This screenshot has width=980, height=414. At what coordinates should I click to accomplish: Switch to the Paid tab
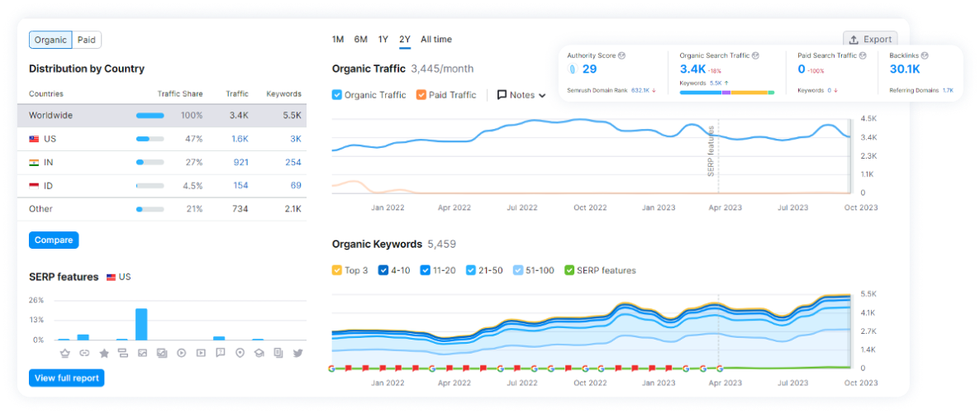pyautogui.click(x=87, y=40)
